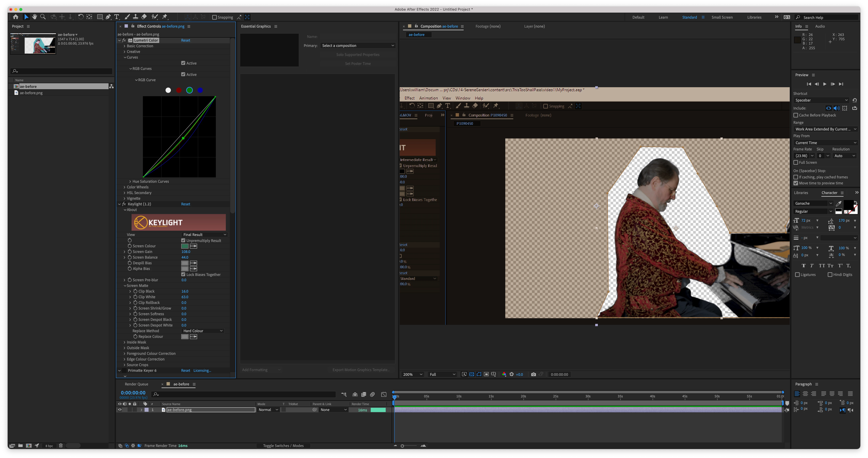Expand the Color Wheels section
Screen dimensions: 868x458
pos(124,187)
